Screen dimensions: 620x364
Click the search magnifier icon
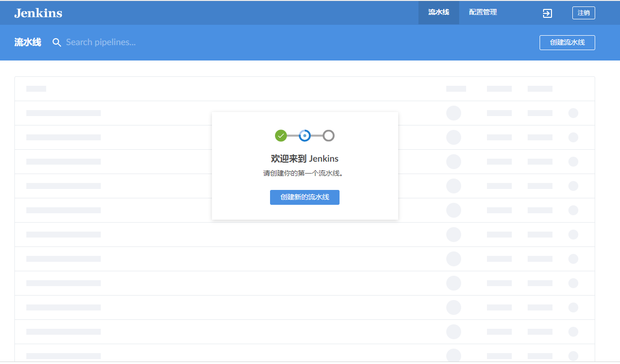[x=57, y=43]
